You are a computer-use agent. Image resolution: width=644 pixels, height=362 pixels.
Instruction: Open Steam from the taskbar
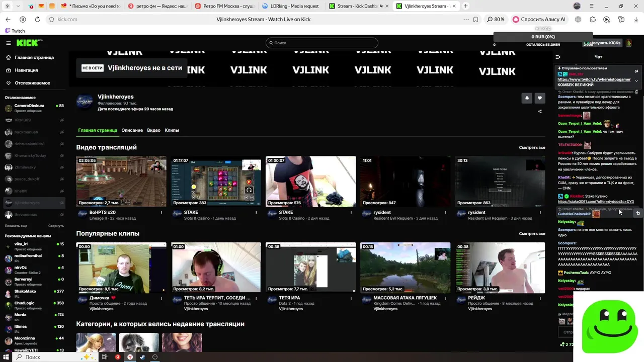coord(142,357)
